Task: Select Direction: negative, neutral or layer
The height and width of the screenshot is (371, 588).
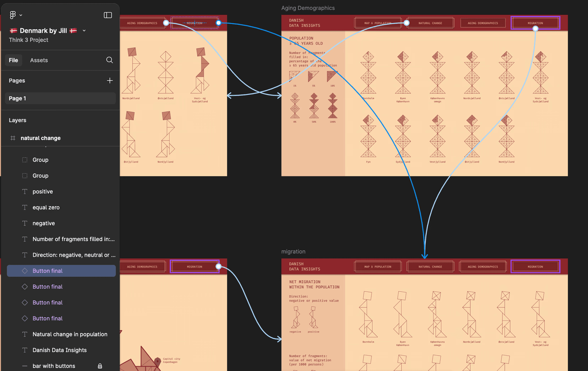Action: tap(61, 255)
